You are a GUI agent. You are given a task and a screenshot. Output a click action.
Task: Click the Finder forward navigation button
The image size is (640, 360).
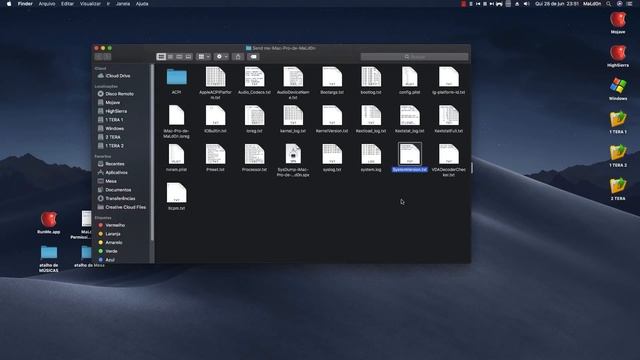pos(107,57)
